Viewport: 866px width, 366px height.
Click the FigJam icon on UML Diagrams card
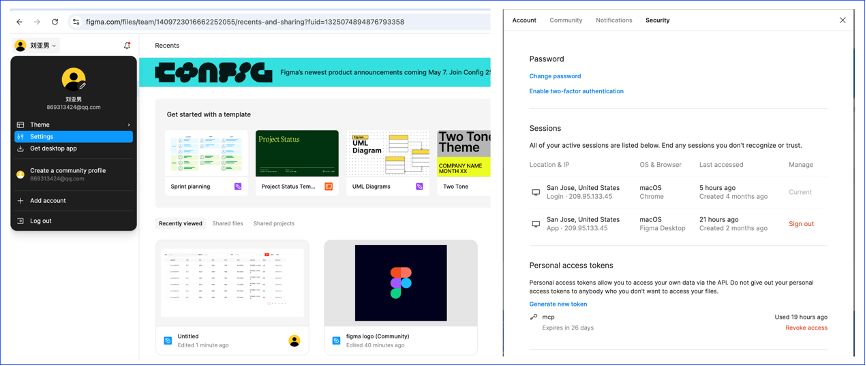pos(419,187)
